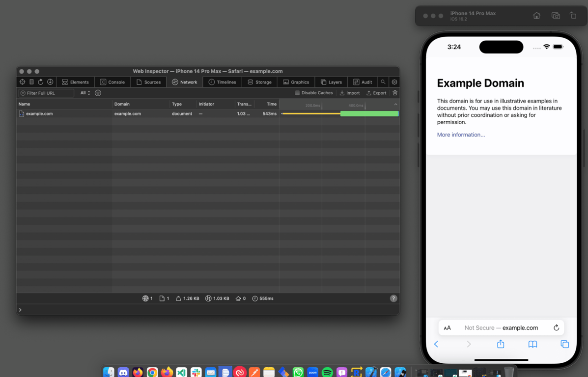The image size is (588, 377).
Task: Open the Sources tab
Action: tap(148, 82)
